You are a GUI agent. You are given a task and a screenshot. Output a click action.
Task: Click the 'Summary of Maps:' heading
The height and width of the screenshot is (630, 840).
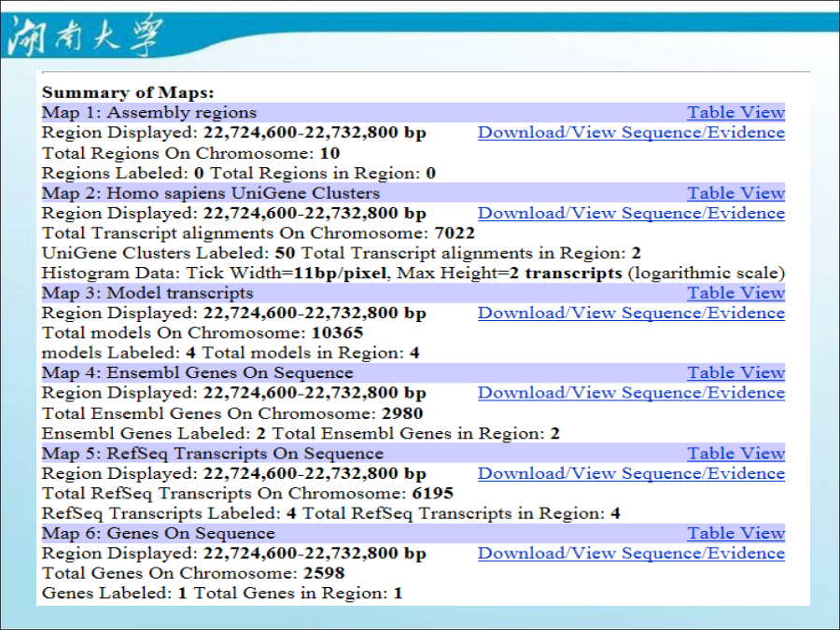pos(128,92)
